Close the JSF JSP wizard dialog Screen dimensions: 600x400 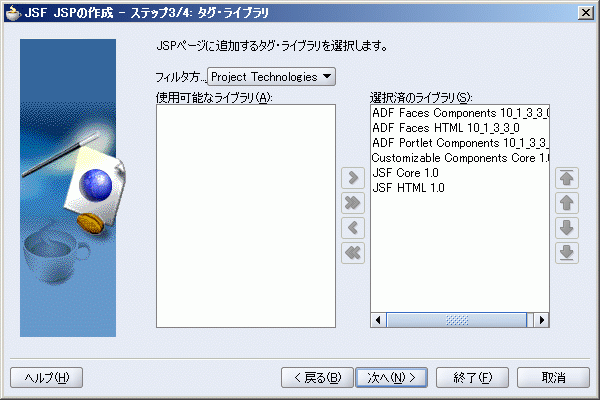tap(586, 13)
